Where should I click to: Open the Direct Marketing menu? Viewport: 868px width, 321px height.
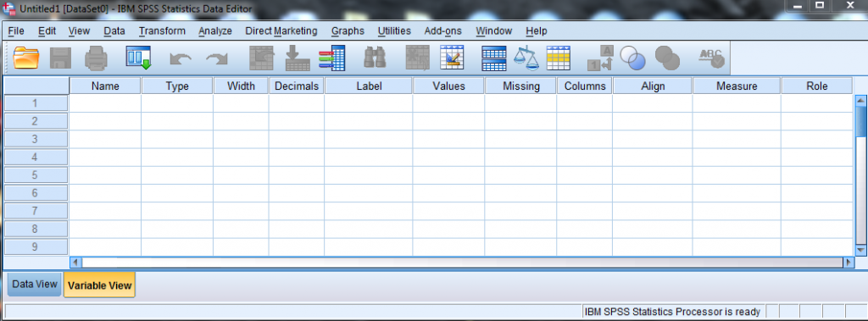point(281,31)
